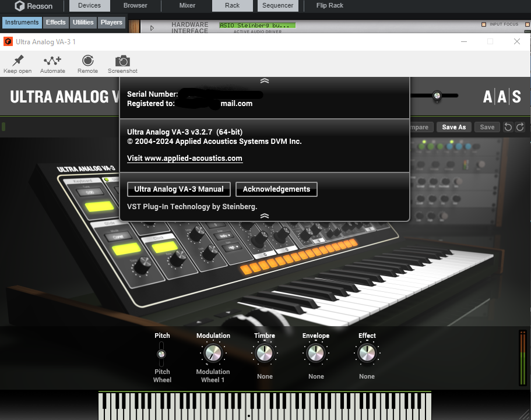Click the Reason logo icon
Image resolution: width=531 pixels, height=420 pixels.
[19, 6]
